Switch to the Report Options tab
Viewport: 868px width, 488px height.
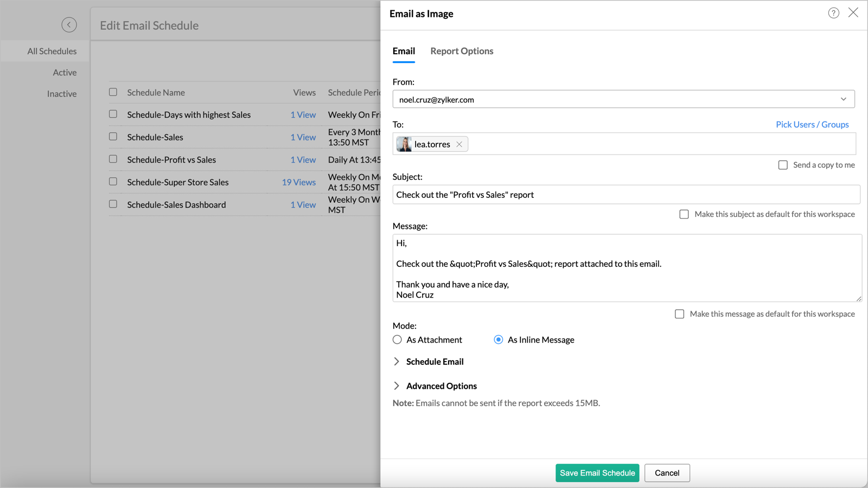point(462,51)
